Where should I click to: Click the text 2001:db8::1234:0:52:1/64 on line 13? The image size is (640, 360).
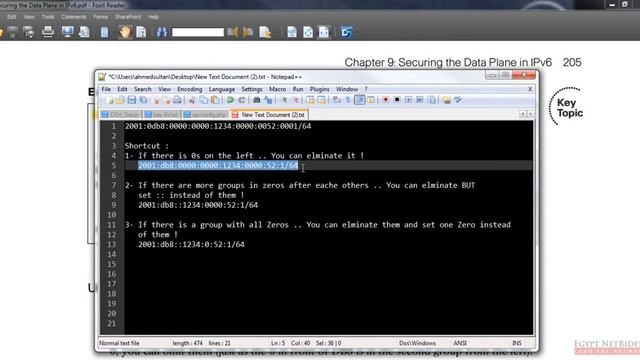(191, 244)
